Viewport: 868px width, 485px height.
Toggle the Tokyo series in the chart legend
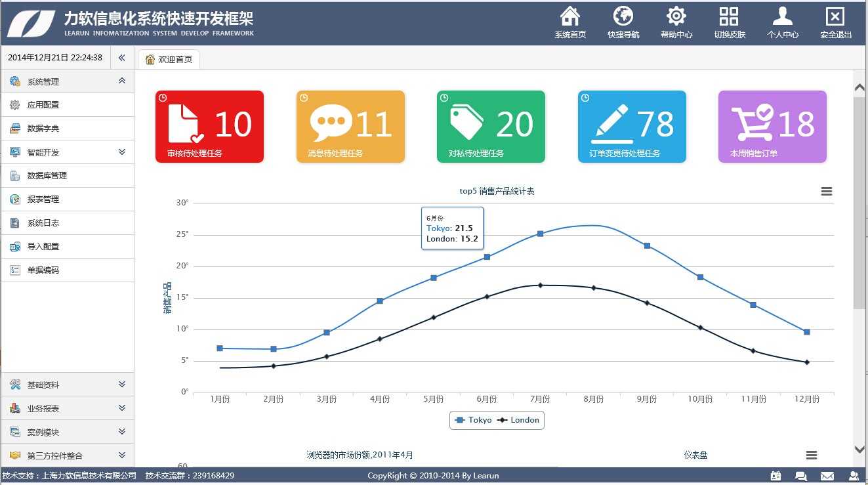tap(474, 420)
